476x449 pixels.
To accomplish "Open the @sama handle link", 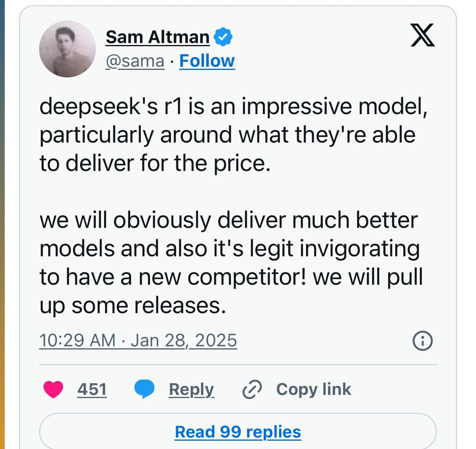I will pos(135,61).
